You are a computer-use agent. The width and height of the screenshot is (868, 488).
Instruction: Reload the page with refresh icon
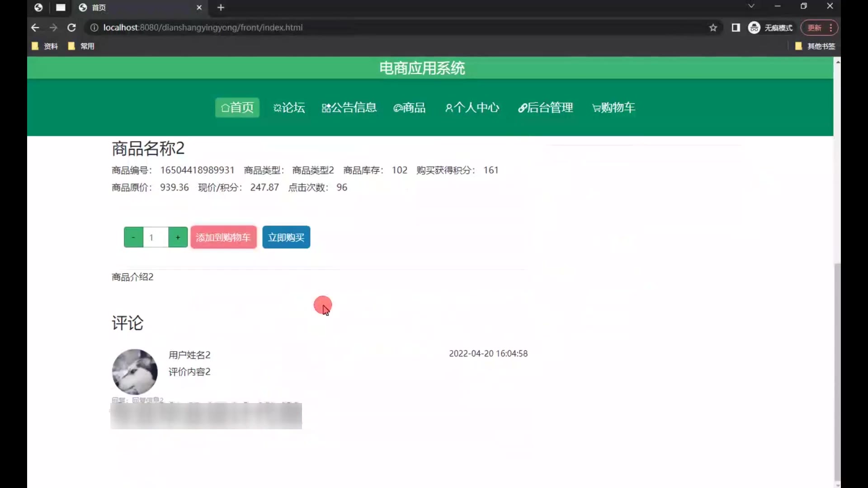(x=71, y=28)
